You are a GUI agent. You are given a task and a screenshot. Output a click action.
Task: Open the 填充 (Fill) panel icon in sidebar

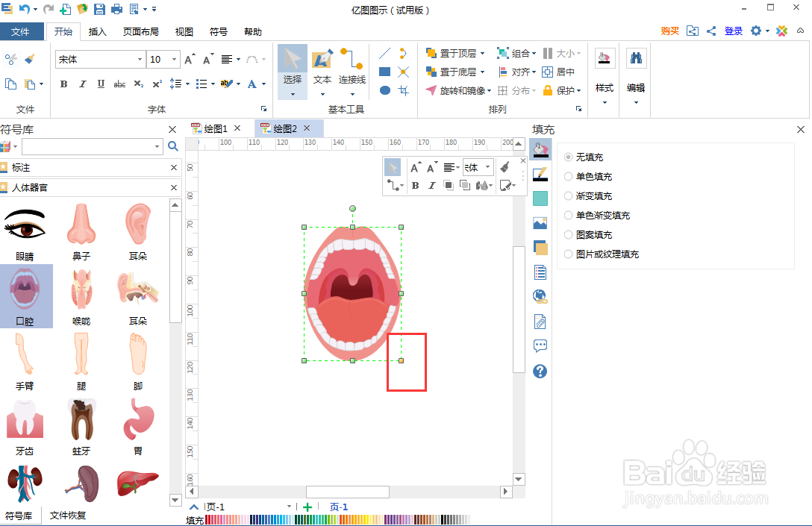click(x=540, y=148)
